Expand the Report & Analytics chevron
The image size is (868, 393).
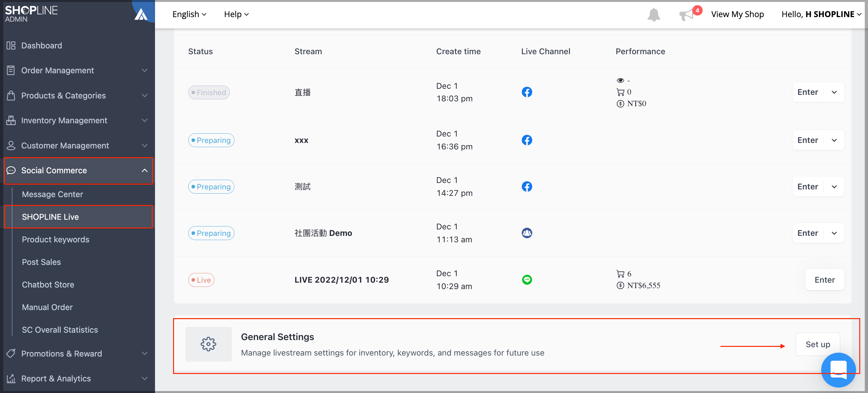[x=145, y=378]
